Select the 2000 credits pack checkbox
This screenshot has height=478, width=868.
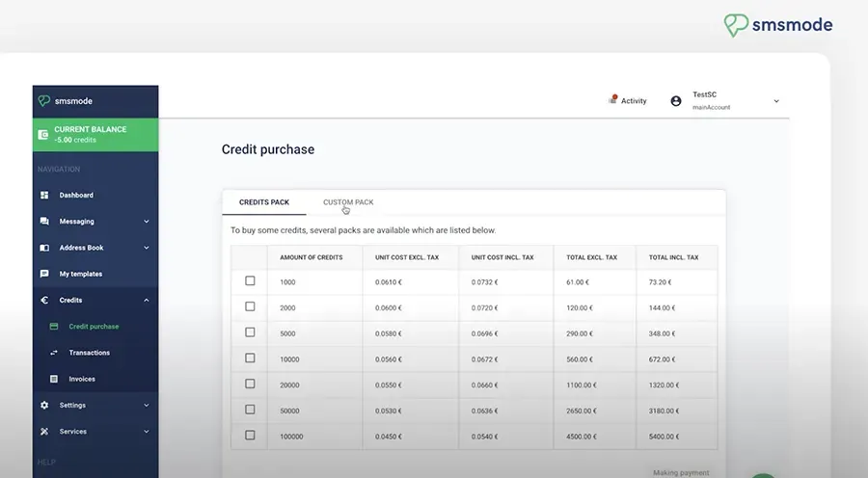250,306
